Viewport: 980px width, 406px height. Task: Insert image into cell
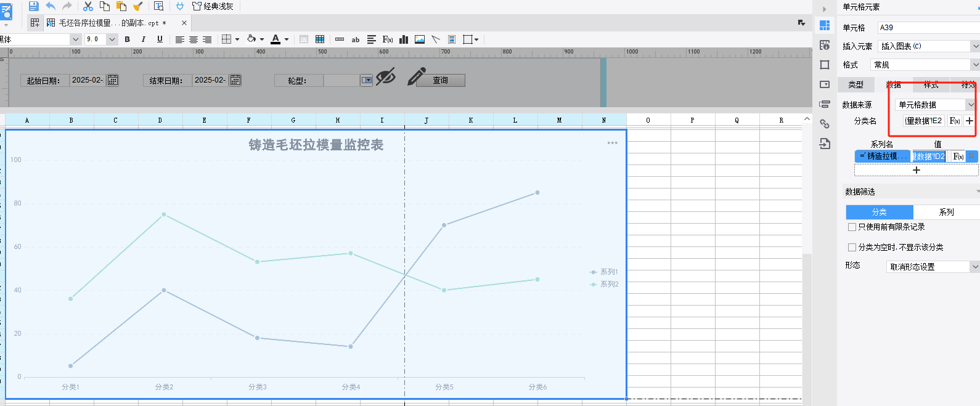[420, 39]
